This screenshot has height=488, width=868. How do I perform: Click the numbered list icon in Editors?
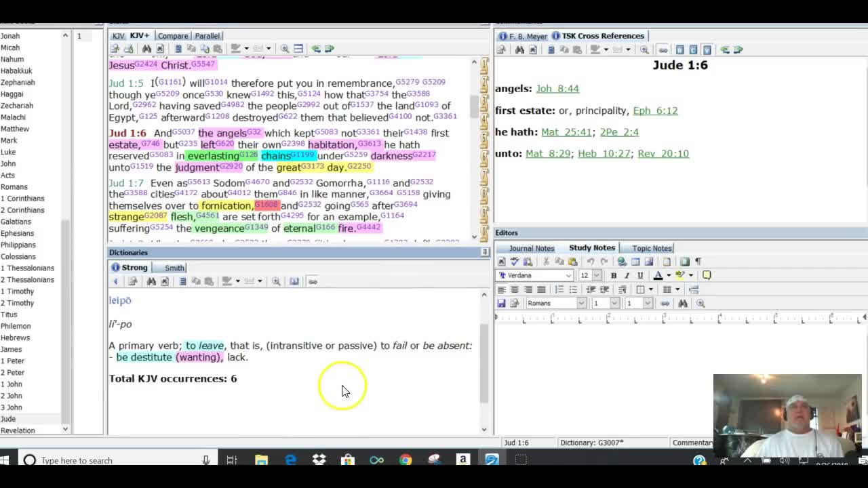pyautogui.click(x=559, y=290)
